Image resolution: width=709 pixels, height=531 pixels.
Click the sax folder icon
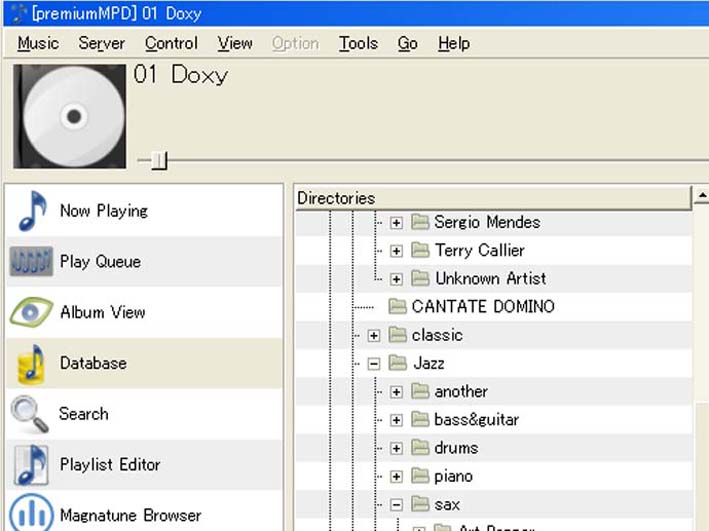[x=420, y=504]
